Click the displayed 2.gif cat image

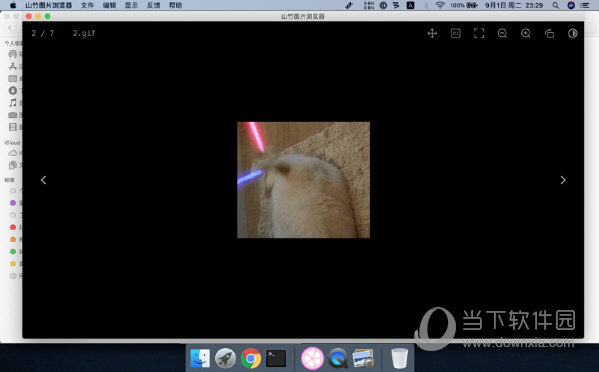[303, 180]
